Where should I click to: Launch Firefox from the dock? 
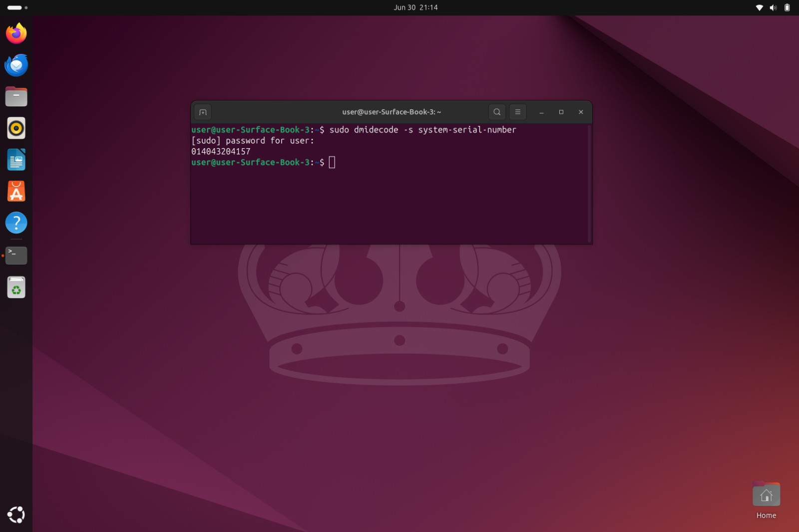pos(16,33)
